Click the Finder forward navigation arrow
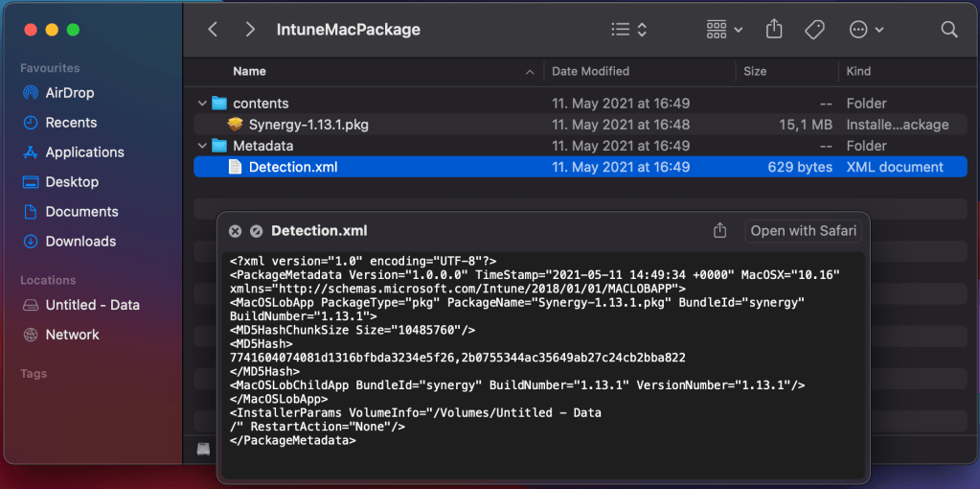The height and width of the screenshot is (489, 980). coord(250,30)
